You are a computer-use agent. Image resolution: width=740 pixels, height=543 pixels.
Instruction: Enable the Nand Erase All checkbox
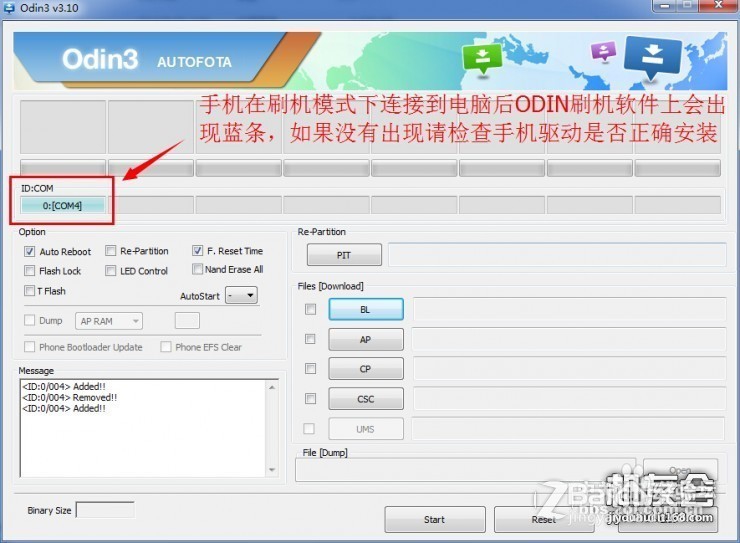pyautogui.click(x=197, y=269)
